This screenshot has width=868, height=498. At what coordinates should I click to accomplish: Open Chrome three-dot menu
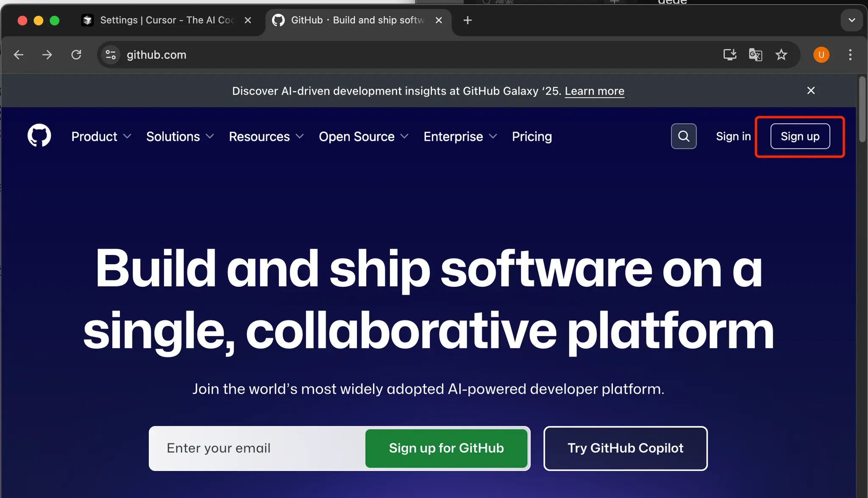click(x=850, y=55)
